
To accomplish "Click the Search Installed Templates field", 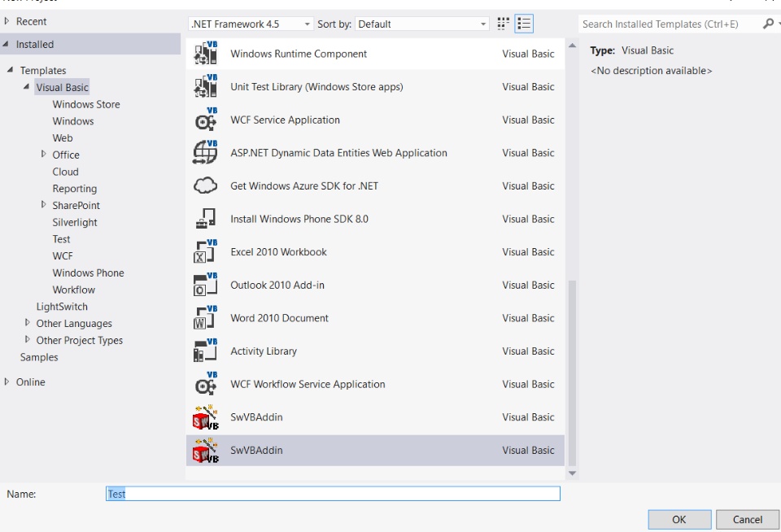I will pyautogui.click(x=670, y=24).
